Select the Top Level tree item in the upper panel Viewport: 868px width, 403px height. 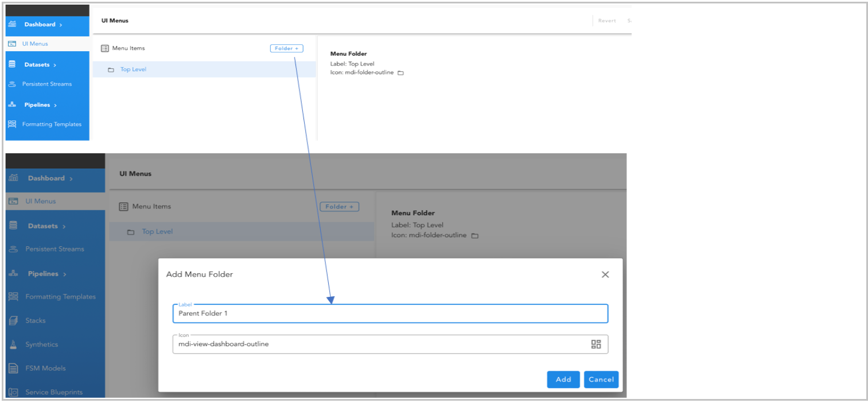pos(133,70)
